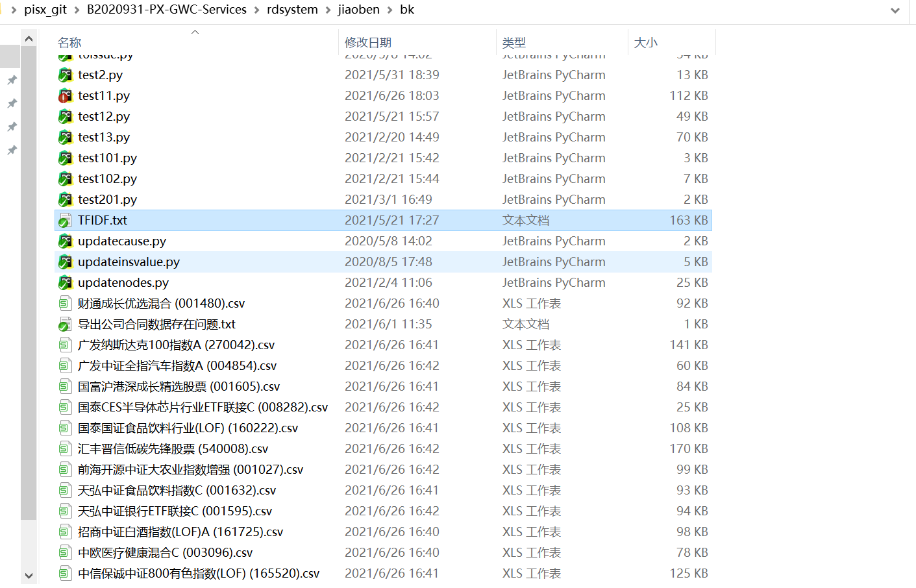The width and height of the screenshot is (916, 588).
Task: Click the test12.py file icon
Action: pos(65,116)
